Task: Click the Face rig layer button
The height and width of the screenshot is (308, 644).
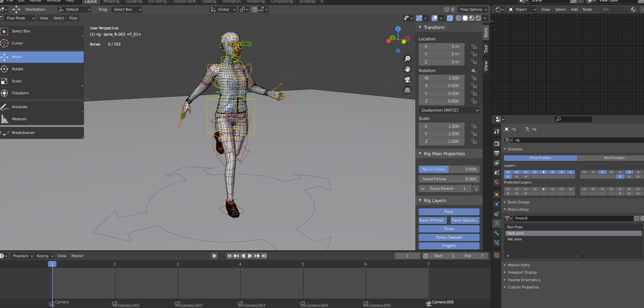Action: (x=449, y=212)
